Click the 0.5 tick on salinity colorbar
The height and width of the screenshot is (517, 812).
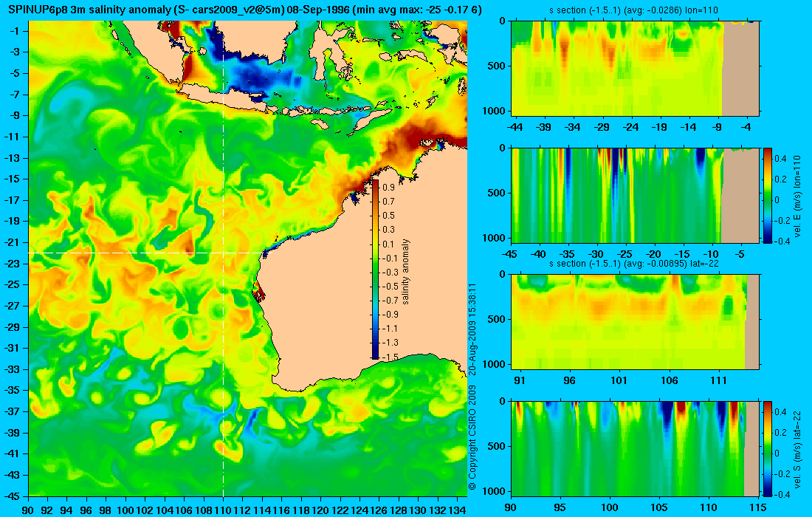tap(388, 216)
